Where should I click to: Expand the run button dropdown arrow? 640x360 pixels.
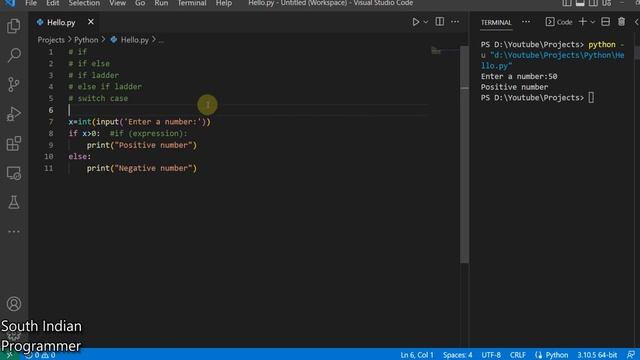(426, 22)
